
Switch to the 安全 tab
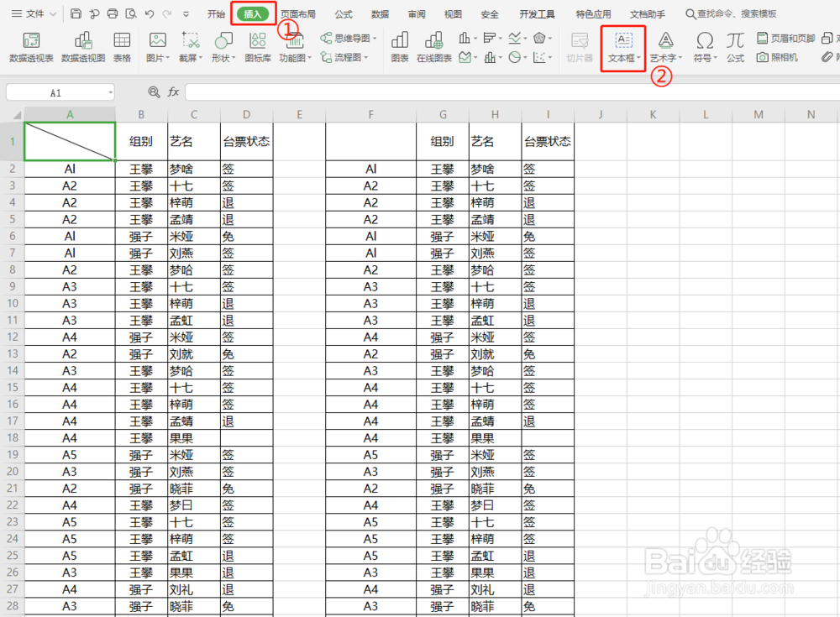[489, 14]
